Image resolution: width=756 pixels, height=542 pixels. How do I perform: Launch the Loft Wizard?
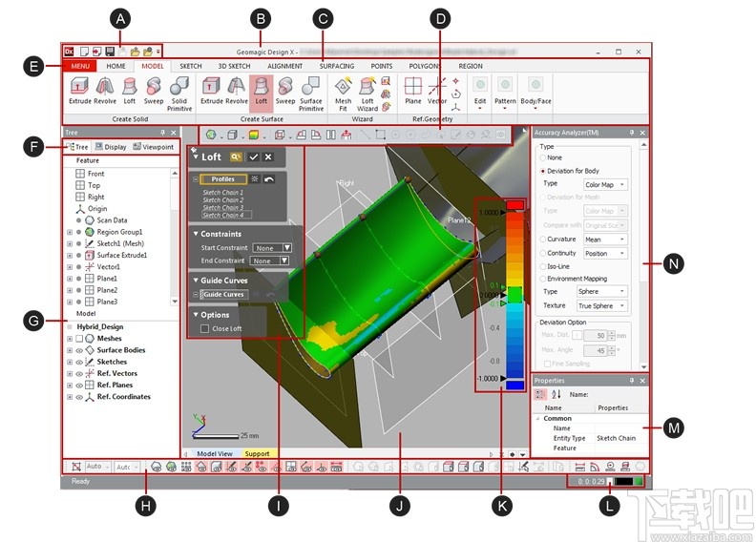367,94
